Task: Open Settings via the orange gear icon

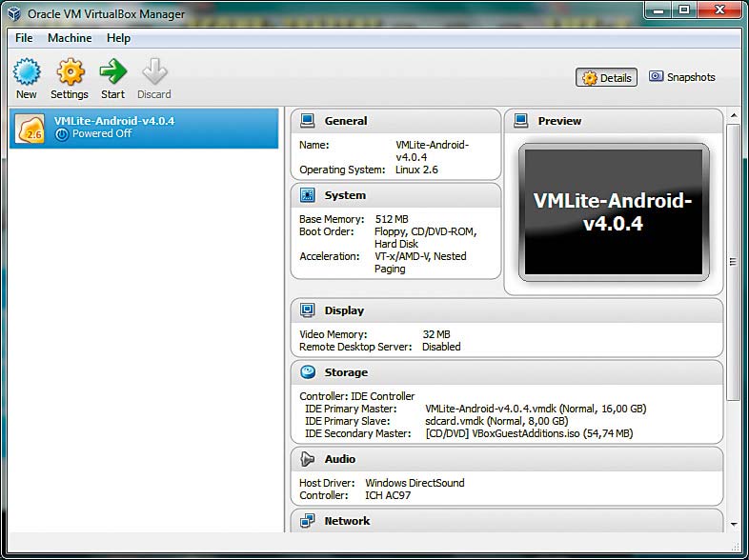Action: 71,71
